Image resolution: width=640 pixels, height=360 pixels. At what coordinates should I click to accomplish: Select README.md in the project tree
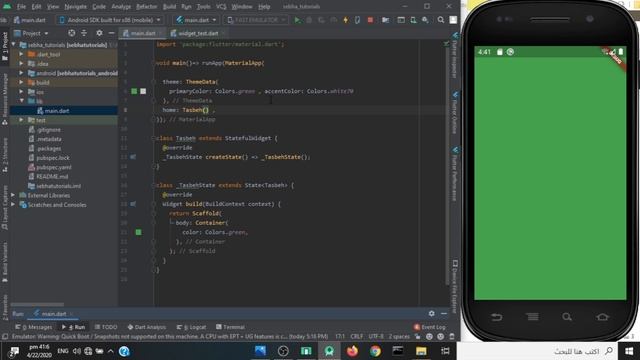point(52,176)
